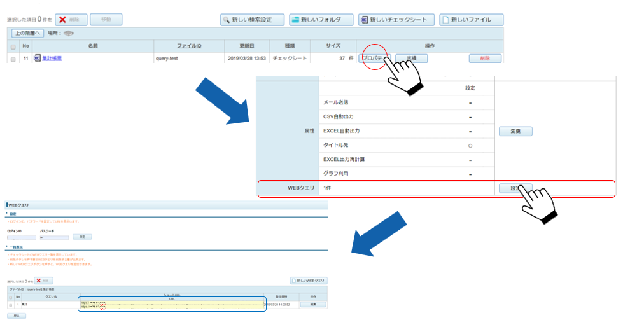
Task: Sort by the ファイルID column header
Action: click(x=189, y=46)
